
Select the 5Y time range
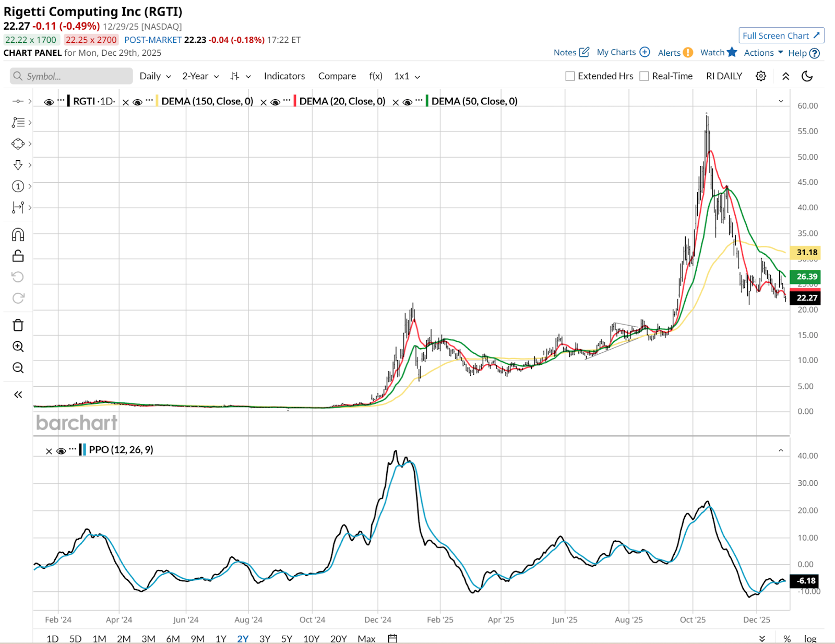[x=287, y=639]
